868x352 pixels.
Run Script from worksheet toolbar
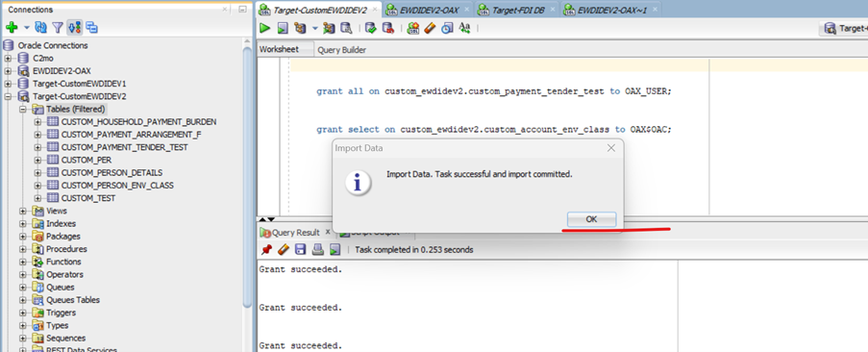(x=283, y=28)
